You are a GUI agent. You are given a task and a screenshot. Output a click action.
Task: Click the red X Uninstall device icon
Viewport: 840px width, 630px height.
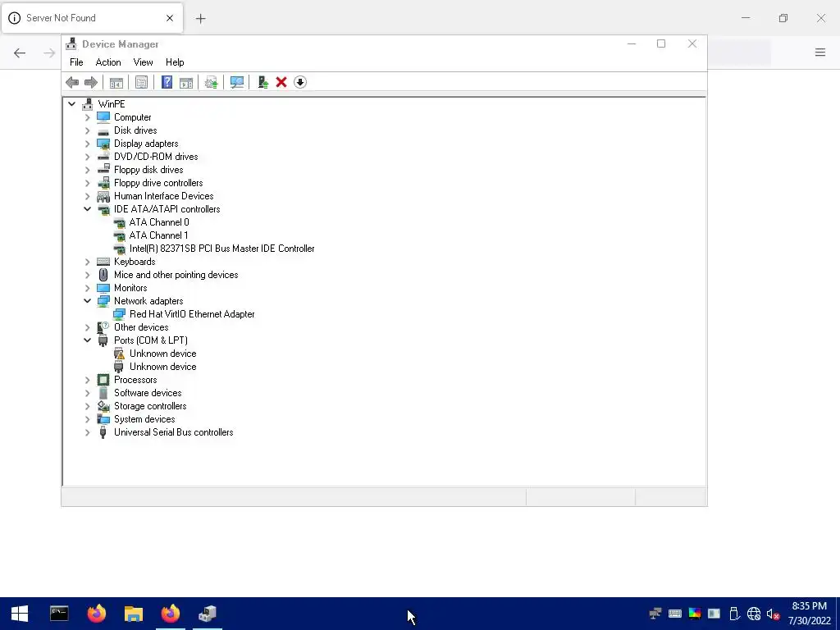pyautogui.click(x=281, y=83)
